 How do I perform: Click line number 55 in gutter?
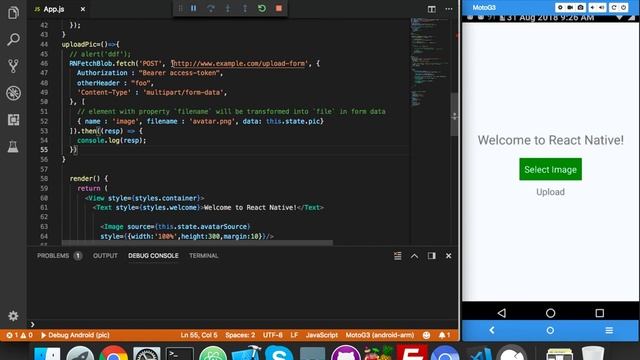44,150
